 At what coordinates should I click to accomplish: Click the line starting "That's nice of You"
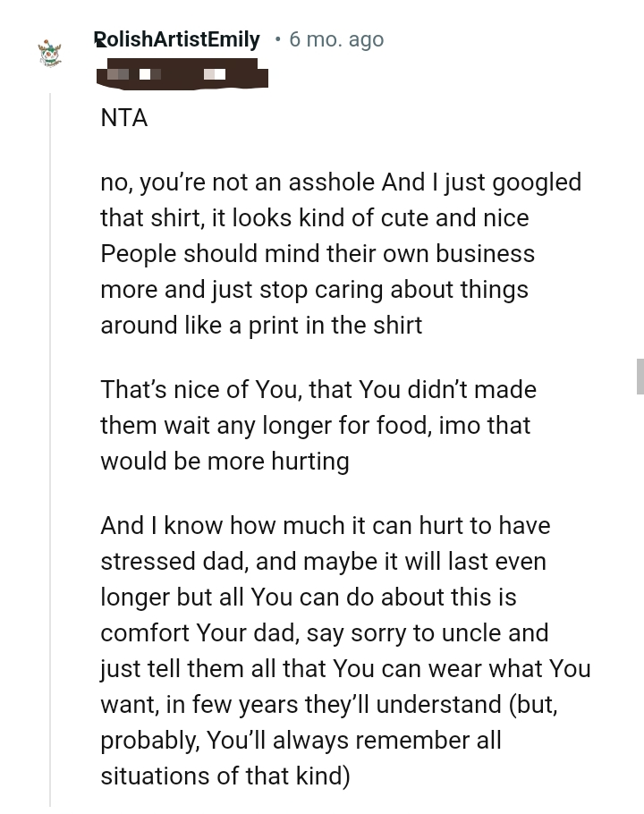pos(318,390)
